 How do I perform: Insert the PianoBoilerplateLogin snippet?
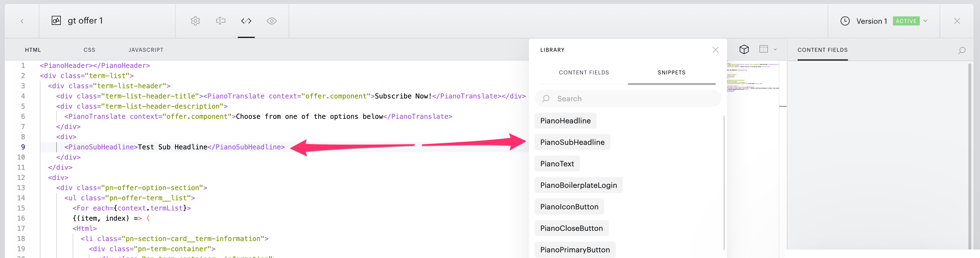pyautogui.click(x=578, y=185)
